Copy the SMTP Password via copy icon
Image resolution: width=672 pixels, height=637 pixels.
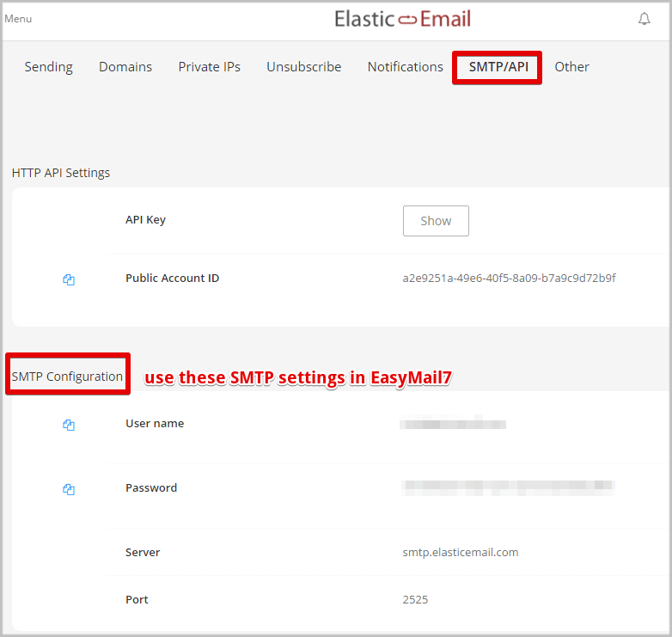[x=69, y=489]
